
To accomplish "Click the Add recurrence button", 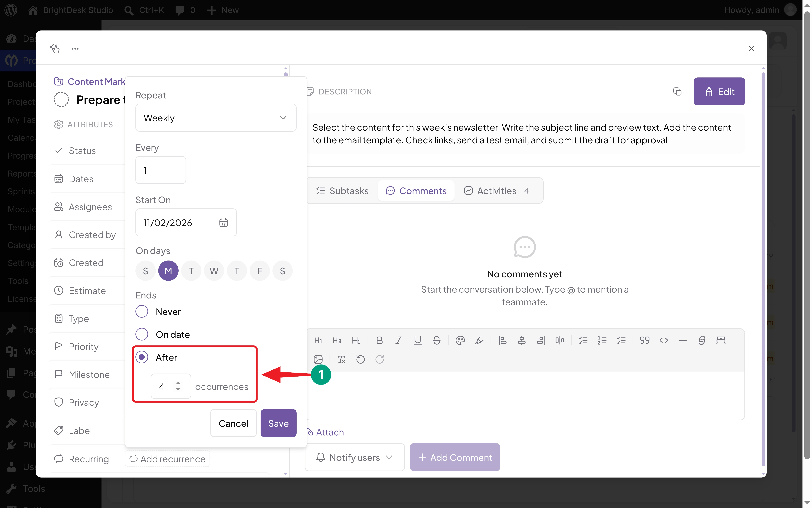I will (x=167, y=459).
